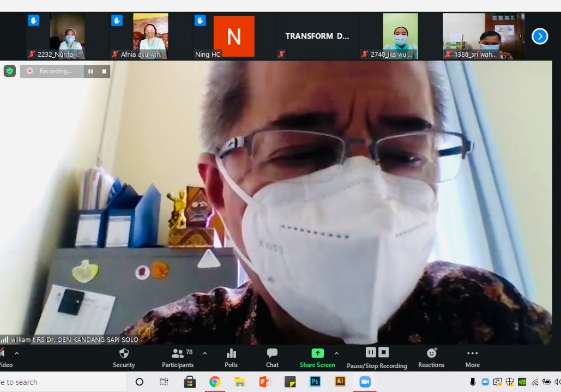The width and height of the screenshot is (561, 392).
Task: Expand the Share Screen options arrow
Action: tap(336, 353)
